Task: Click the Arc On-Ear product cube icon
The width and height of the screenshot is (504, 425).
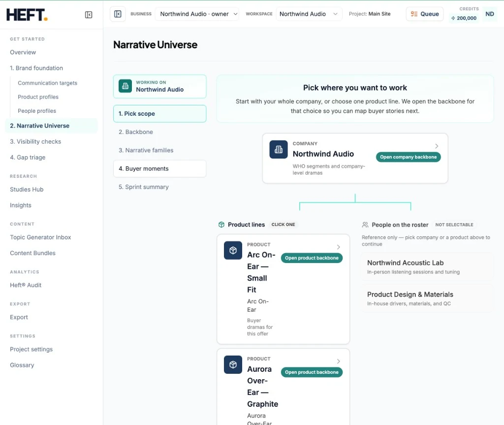Action: pos(233,250)
